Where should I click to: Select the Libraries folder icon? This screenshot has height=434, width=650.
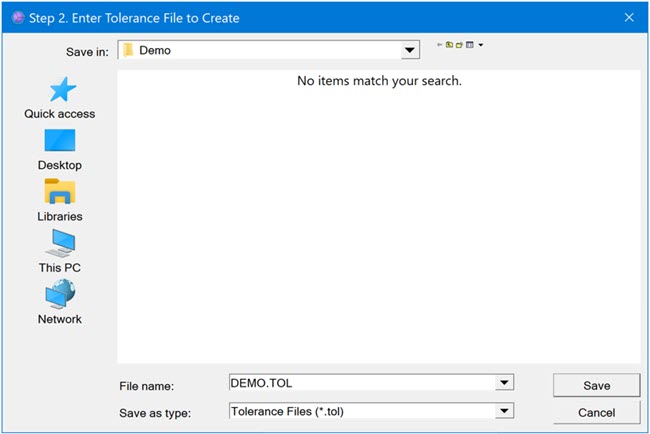coord(60,192)
